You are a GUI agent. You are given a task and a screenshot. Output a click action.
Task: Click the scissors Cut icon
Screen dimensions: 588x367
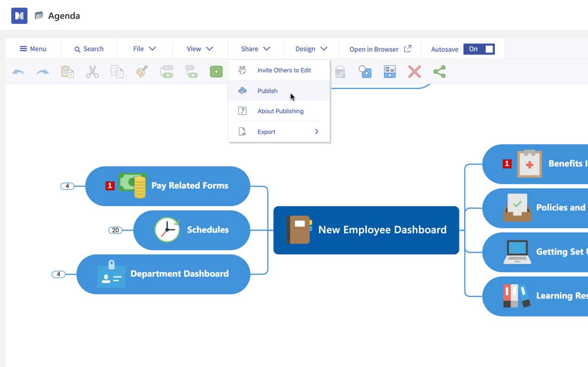click(92, 72)
